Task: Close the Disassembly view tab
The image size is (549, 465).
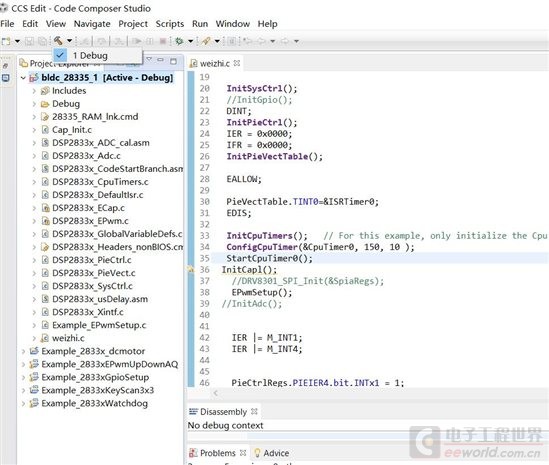Action: 254,411
